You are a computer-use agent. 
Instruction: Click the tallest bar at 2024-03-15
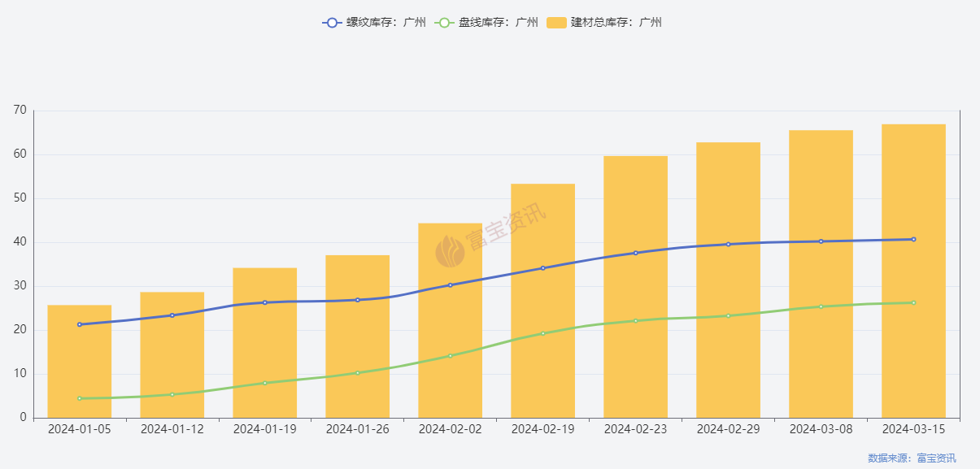tap(914, 271)
